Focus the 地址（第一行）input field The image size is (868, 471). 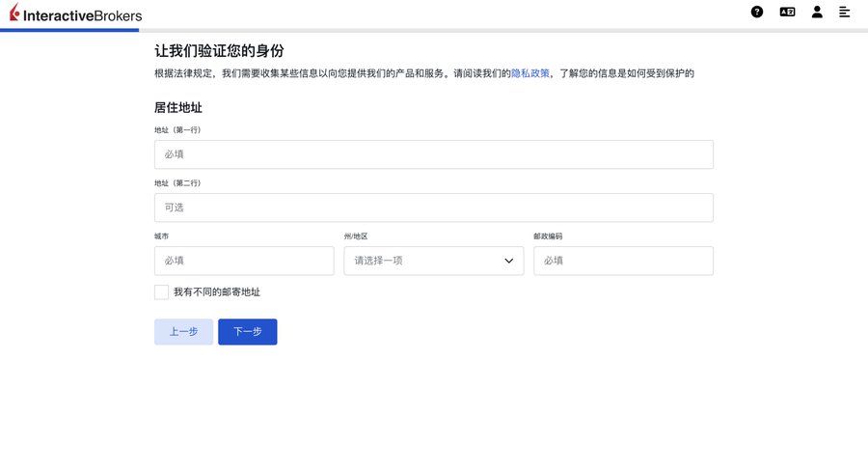click(433, 154)
